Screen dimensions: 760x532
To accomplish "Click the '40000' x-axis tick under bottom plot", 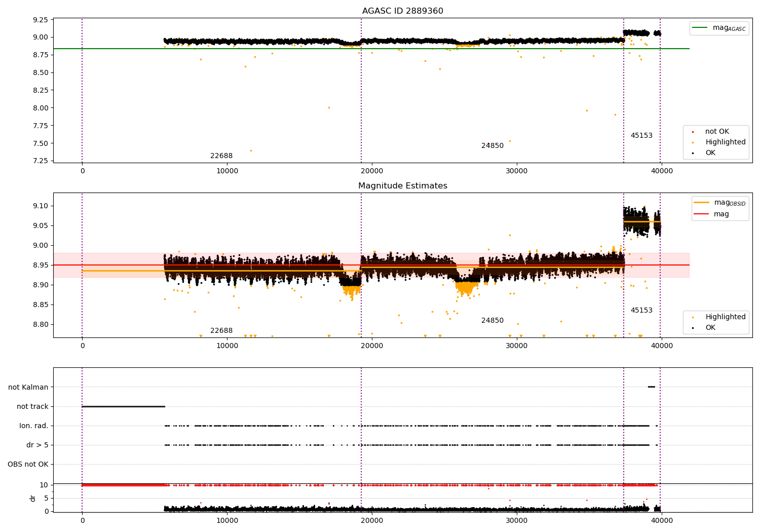I will pyautogui.click(x=662, y=521).
